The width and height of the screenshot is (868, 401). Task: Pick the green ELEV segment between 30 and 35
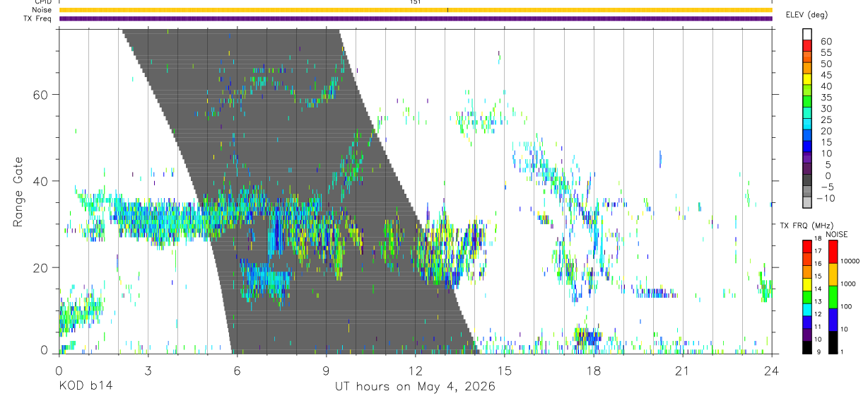point(807,101)
